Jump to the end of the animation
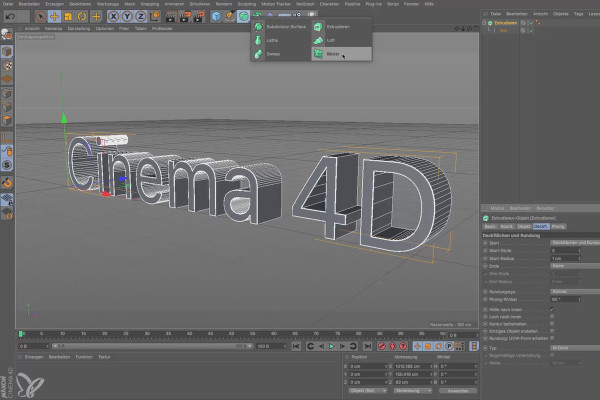Viewport: 600px width, 400px height. (367, 346)
